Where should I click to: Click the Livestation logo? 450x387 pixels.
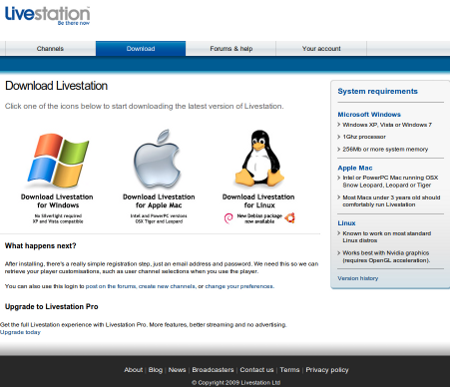point(47,15)
